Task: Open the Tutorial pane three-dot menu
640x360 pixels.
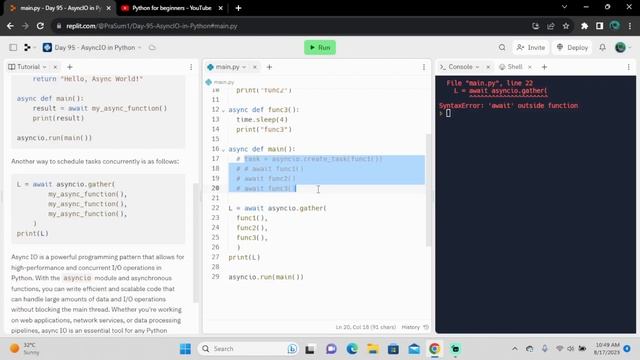Action: [191, 67]
